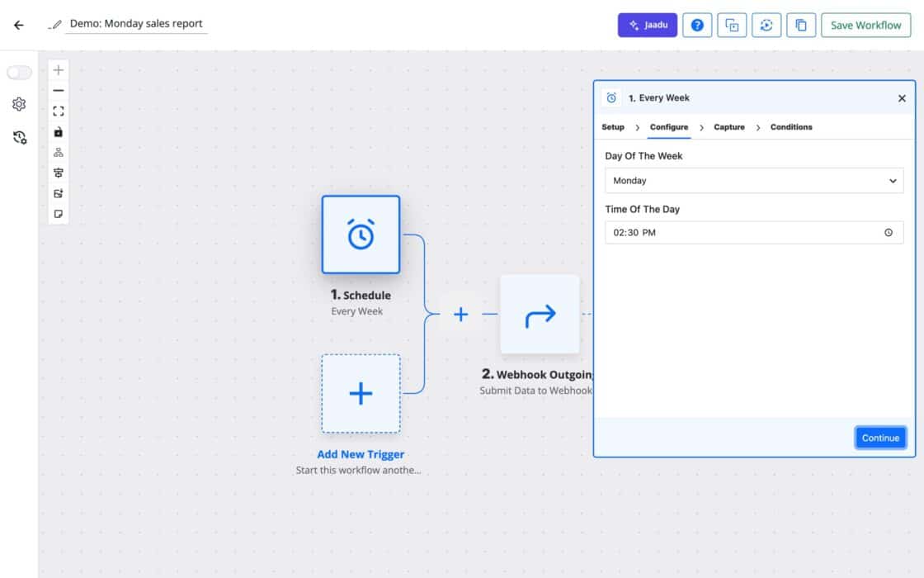Add a sticky note to canvas
The height and width of the screenshot is (578, 924).
[59, 214]
